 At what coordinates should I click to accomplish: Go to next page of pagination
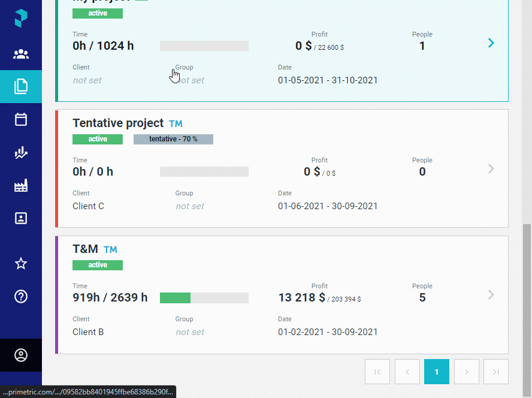click(x=467, y=372)
